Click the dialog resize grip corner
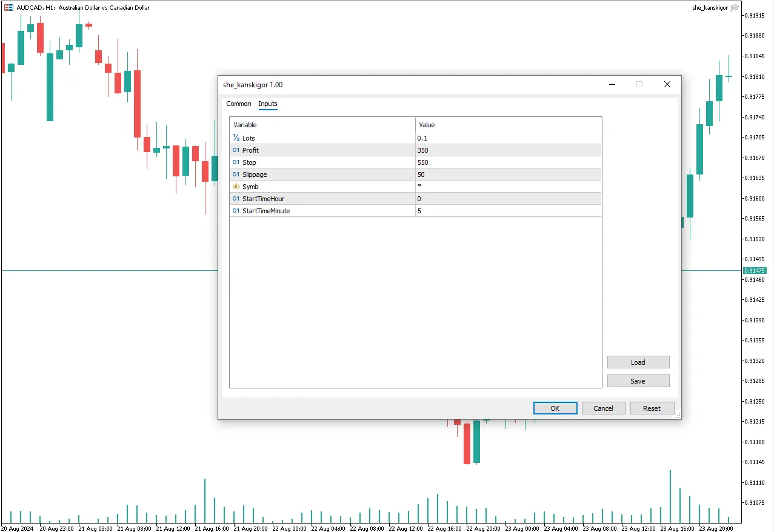This screenshot has width=774, height=532. (677, 415)
